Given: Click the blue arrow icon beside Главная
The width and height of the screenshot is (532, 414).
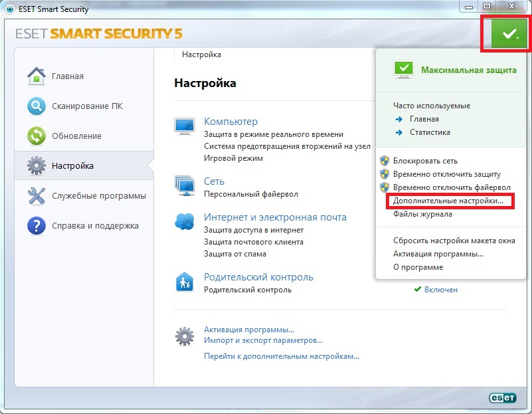Looking at the screenshot, I should coord(399,119).
